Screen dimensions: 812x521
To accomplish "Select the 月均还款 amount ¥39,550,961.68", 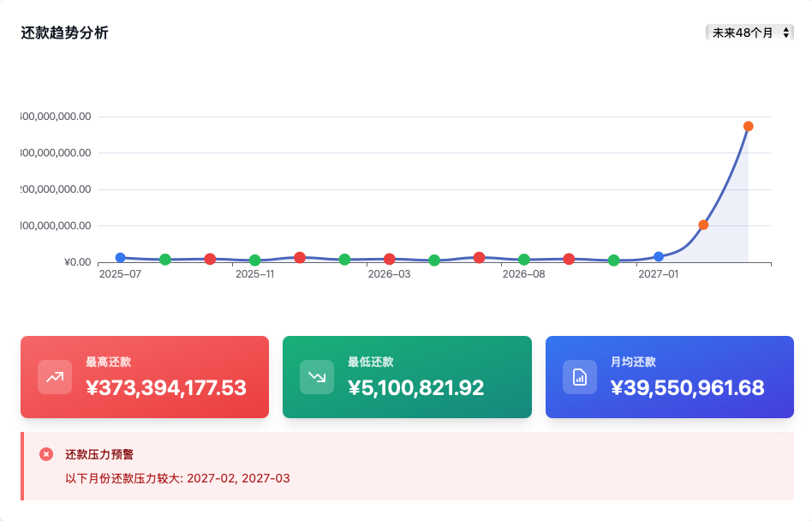I will tap(687, 388).
